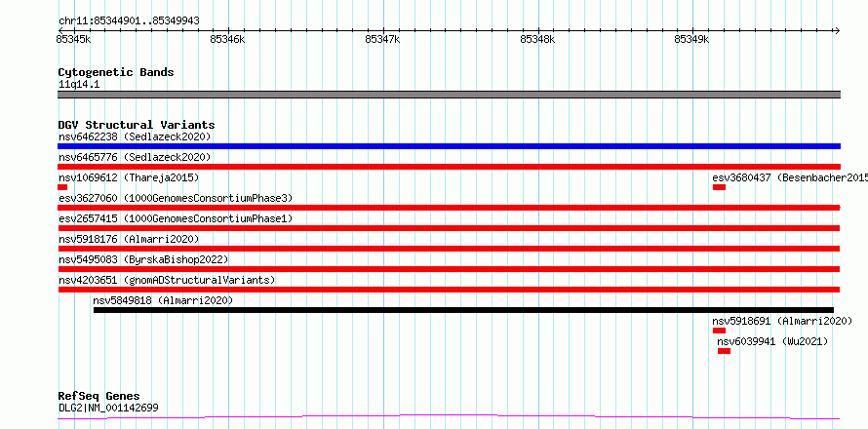Click the small nsv6039941 red bar

point(724,351)
